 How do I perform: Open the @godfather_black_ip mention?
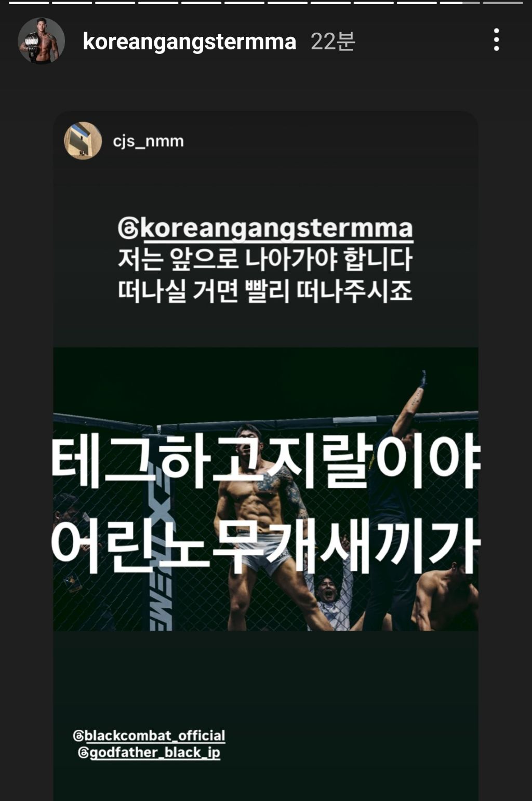[149, 753]
